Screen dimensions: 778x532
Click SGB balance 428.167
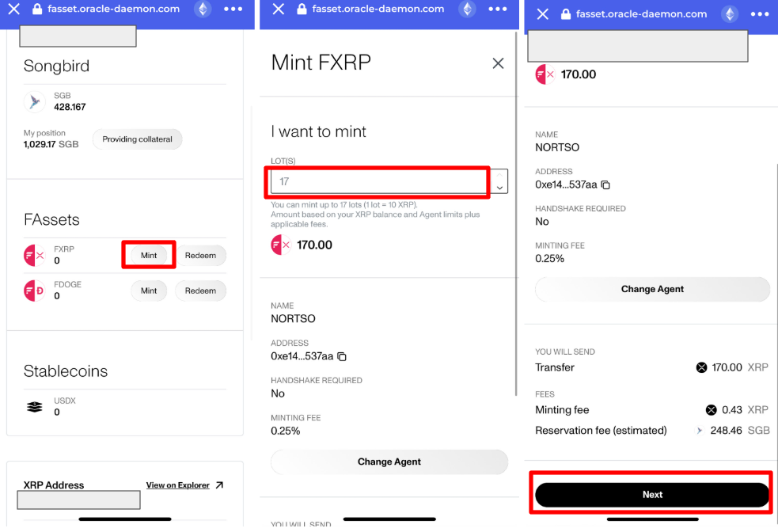(70, 107)
